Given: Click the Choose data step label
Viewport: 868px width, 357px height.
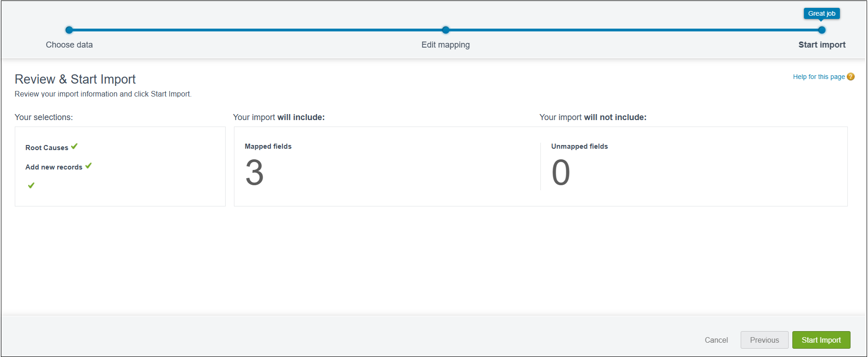Looking at the screenshot, I should 69,45.
